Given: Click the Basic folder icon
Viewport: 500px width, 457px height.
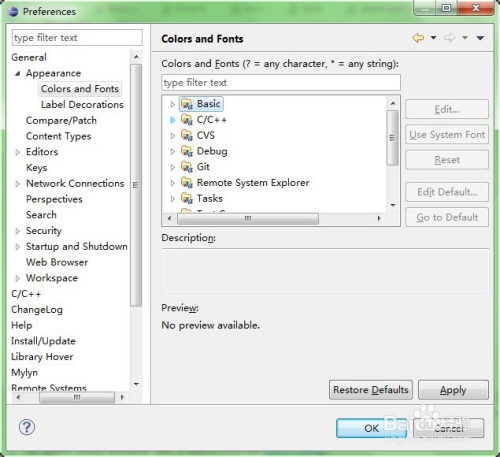Looking at the screenshot, I should (187, 104).
